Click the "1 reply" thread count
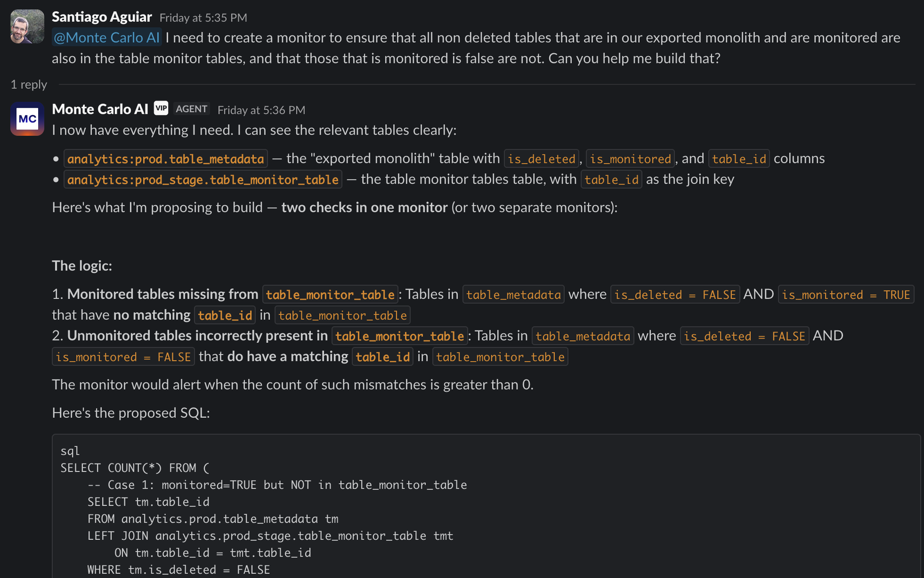This screenshot has width=924, height=578. [29, 84]
